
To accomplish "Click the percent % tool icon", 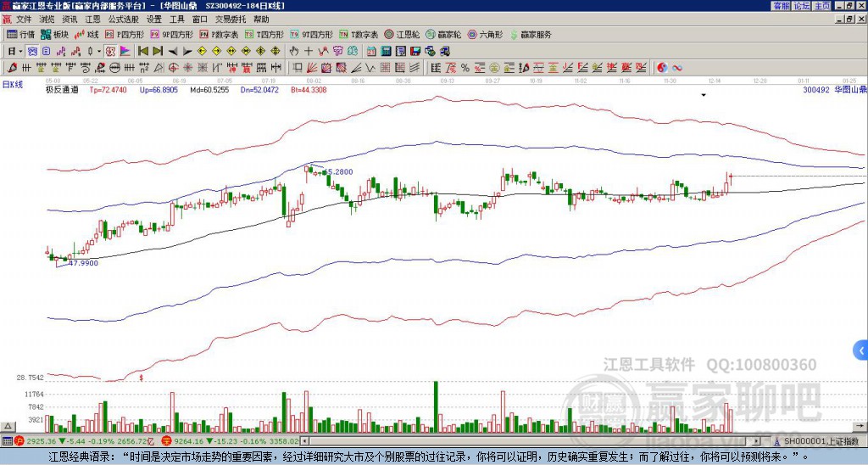I will point(465,68).
